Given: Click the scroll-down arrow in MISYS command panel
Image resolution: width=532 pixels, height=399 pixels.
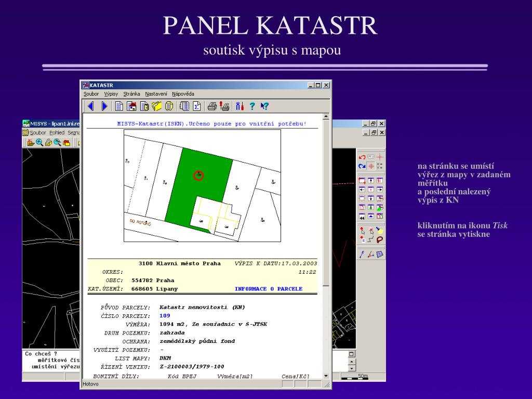Looking at the screenshot, I should coord(352,368).
